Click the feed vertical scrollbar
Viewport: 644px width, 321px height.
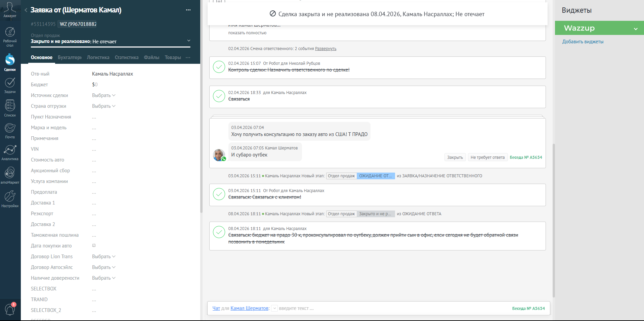coord(554,220)
